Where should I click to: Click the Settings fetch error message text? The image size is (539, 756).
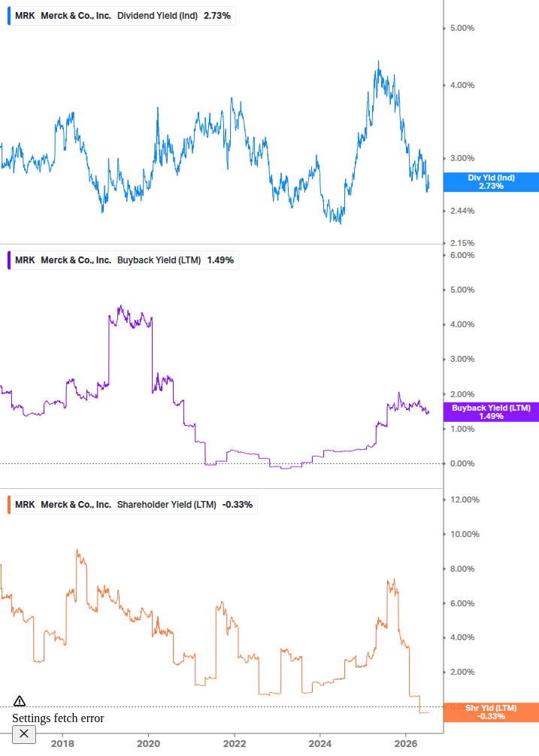pyautogui.click(x=58, y=718)
